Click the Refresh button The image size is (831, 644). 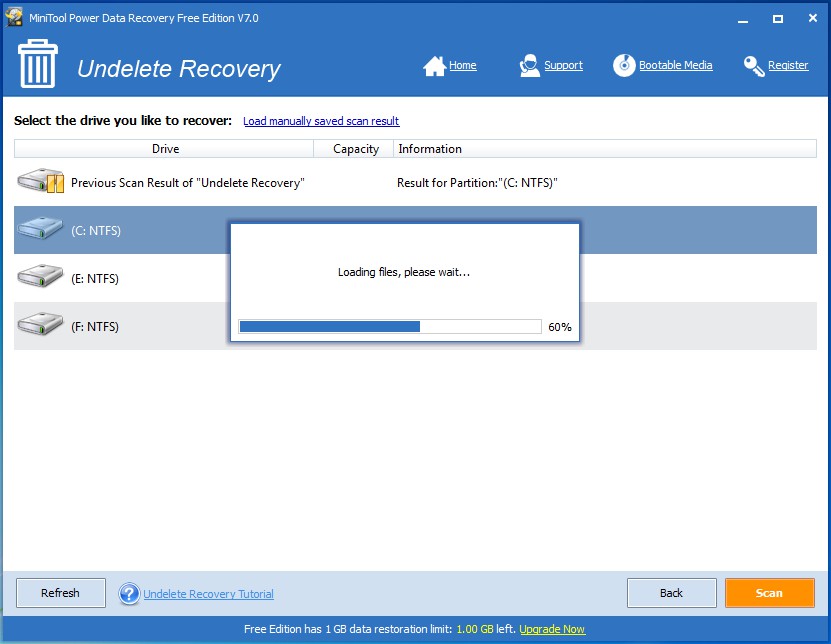(61, 593)
